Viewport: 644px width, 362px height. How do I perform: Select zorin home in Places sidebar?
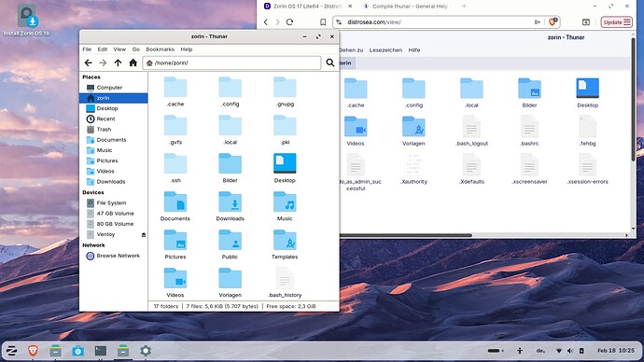tap(113, 98)
